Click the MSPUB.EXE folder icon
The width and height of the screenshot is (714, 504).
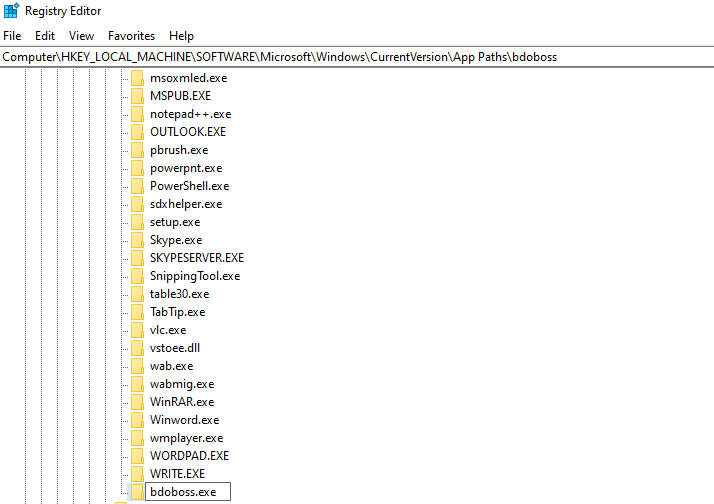(137, 96)
